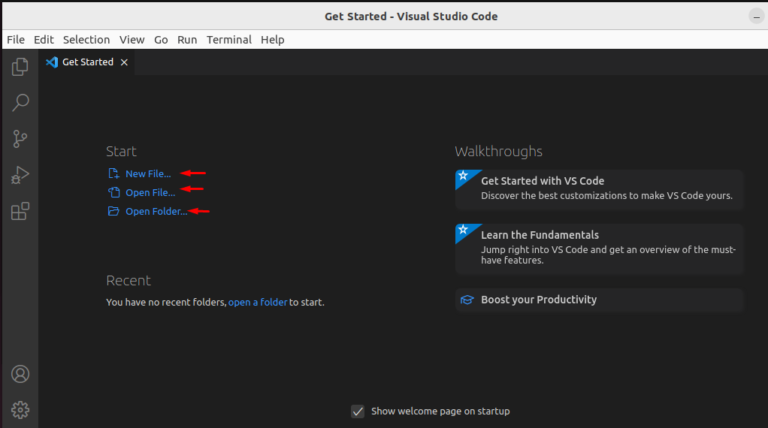Click 'Jump right into VS Code' description text

coord(608,255)
